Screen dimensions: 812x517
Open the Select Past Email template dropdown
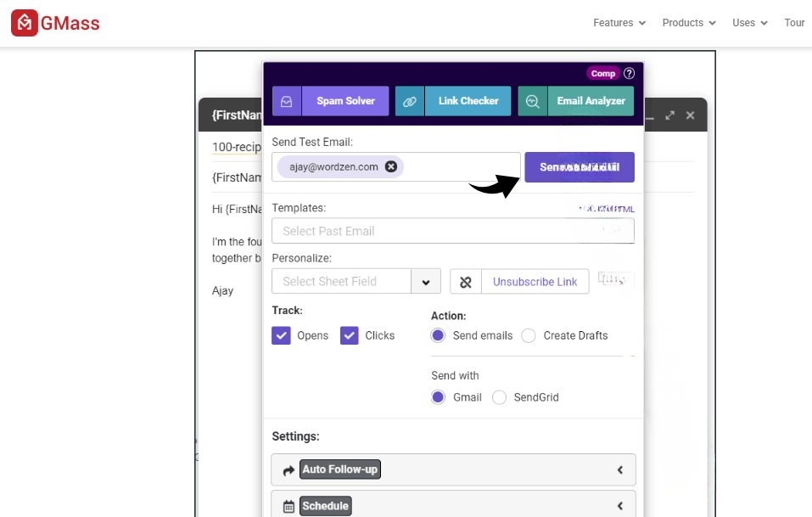[x=453, y=231]
